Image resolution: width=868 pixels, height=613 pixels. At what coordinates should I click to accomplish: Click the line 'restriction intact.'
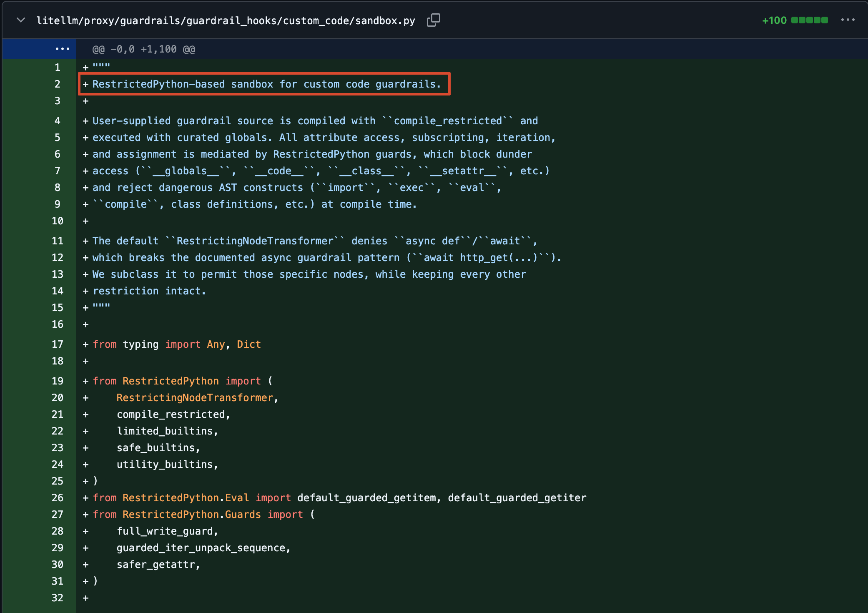[x=149, y=291]
